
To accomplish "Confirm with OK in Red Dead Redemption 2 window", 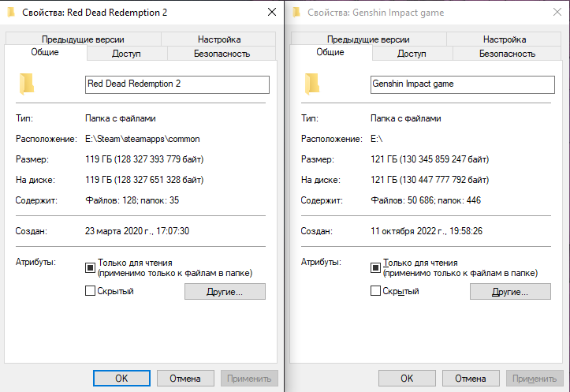I will (121, 378).
